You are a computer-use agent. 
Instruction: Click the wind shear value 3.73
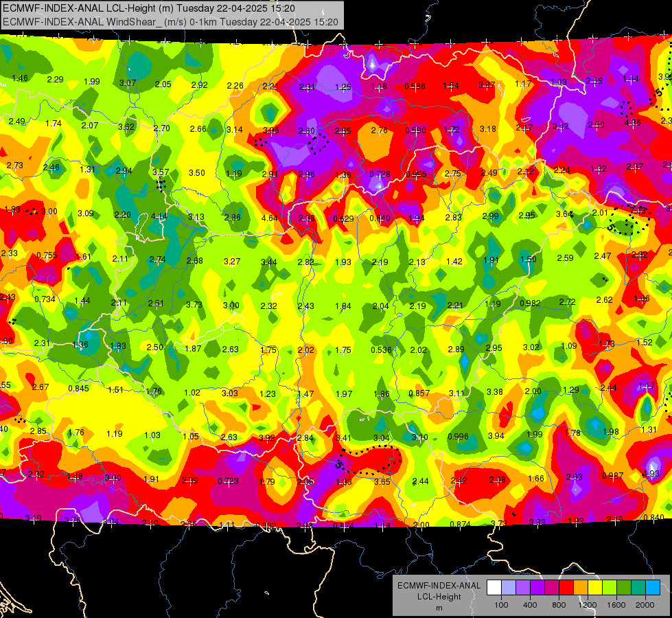(x=194, y=304)
